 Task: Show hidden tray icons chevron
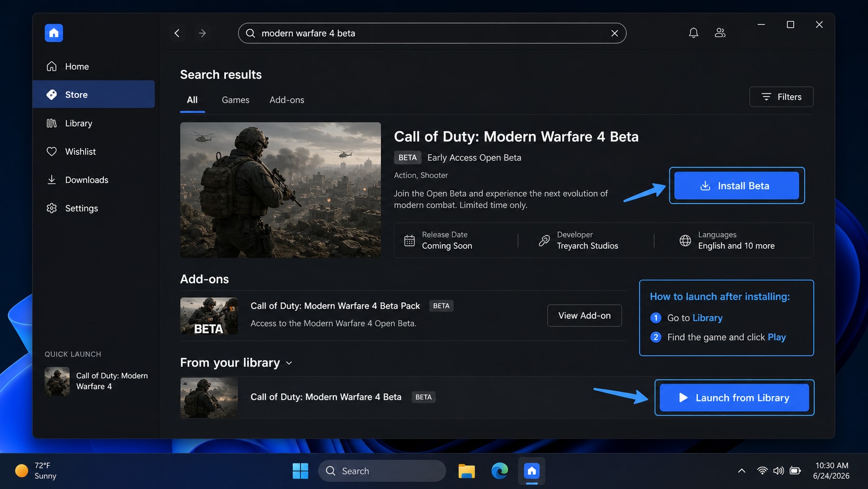[x=741, y=471]
